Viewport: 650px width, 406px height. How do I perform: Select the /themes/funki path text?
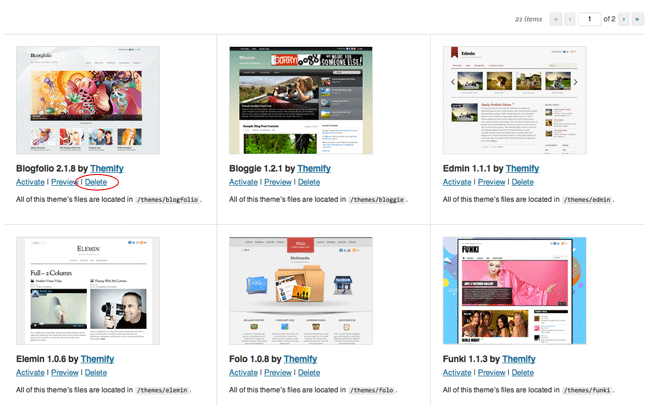pos(587,390)
